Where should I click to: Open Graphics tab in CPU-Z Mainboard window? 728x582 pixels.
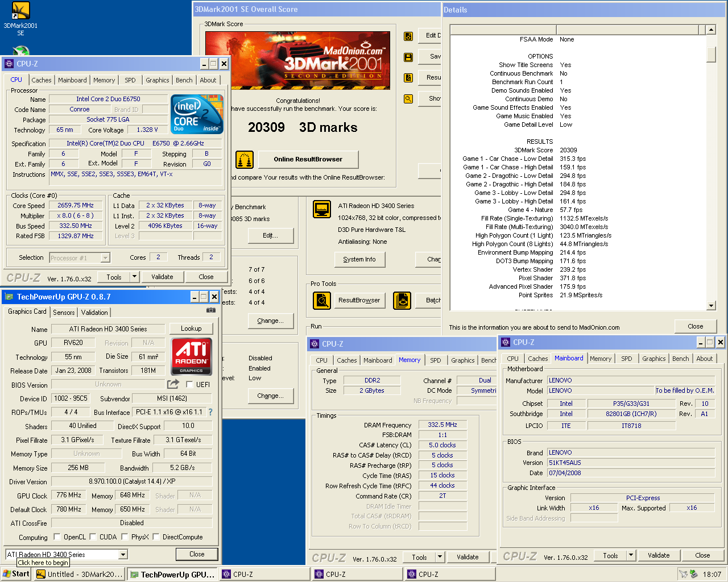(654, 359)
